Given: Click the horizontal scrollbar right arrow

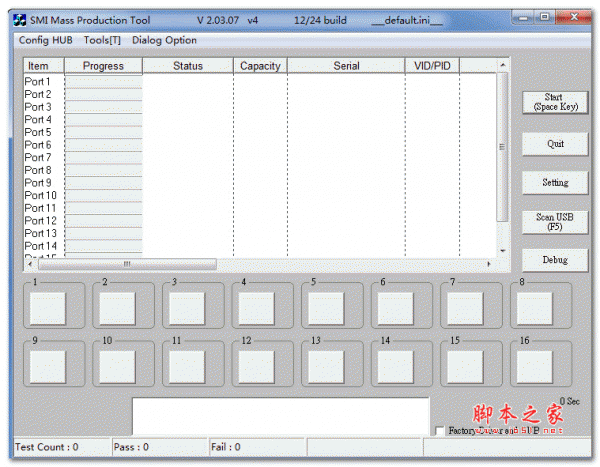Looking at the screenshot, I should click(489, 264).
